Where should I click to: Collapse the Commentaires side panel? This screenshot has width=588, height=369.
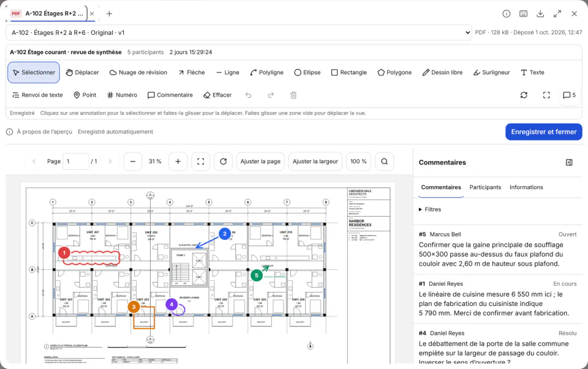(569, 163)
